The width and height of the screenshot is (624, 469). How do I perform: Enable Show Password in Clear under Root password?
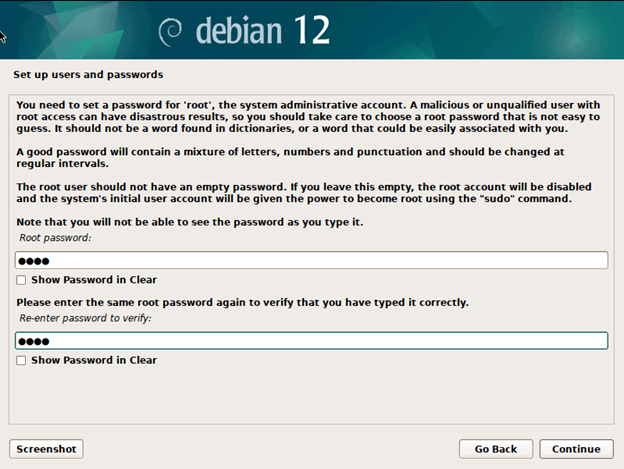(22, 280)
